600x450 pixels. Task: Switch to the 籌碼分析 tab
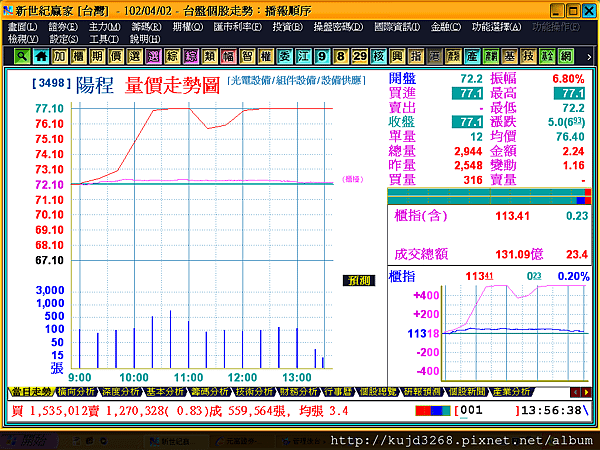[210, 392]
